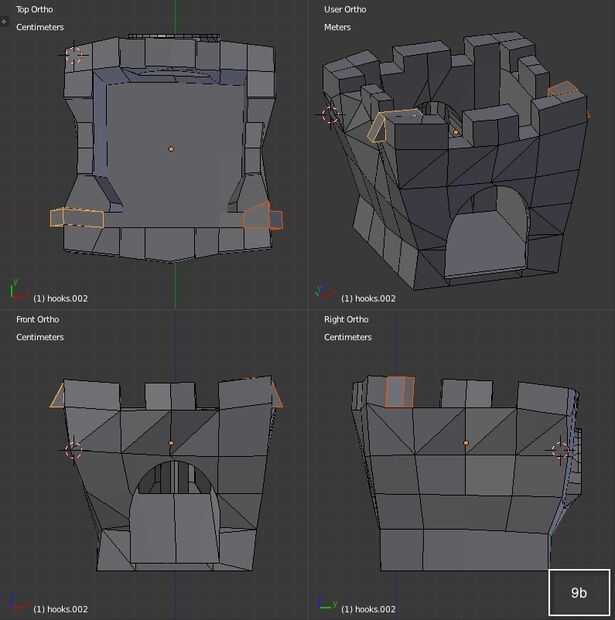Click the 3D cursor in Right Ortho view
Image resolution: width=615 pixels, height=620 pixels.
point(560,450)
